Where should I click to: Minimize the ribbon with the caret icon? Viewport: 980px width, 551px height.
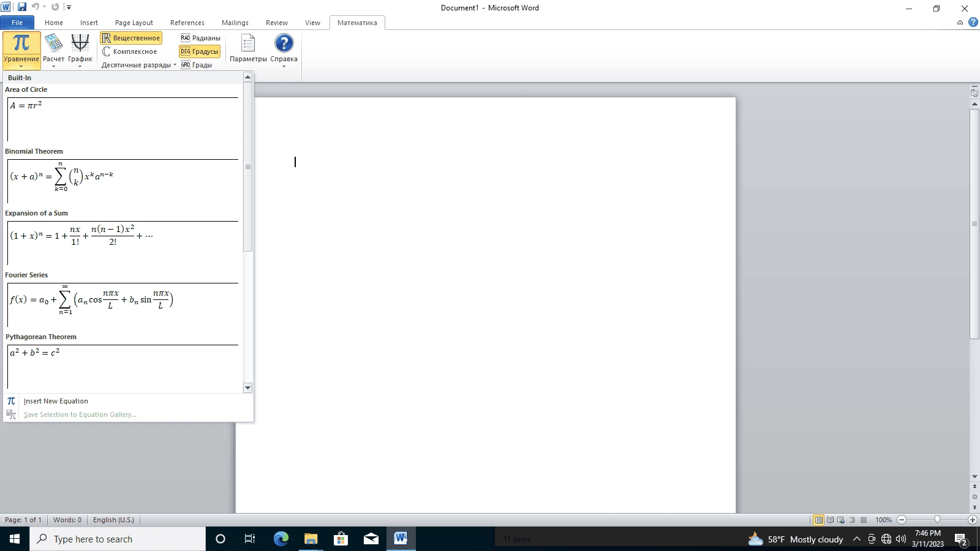click(960, 23)
